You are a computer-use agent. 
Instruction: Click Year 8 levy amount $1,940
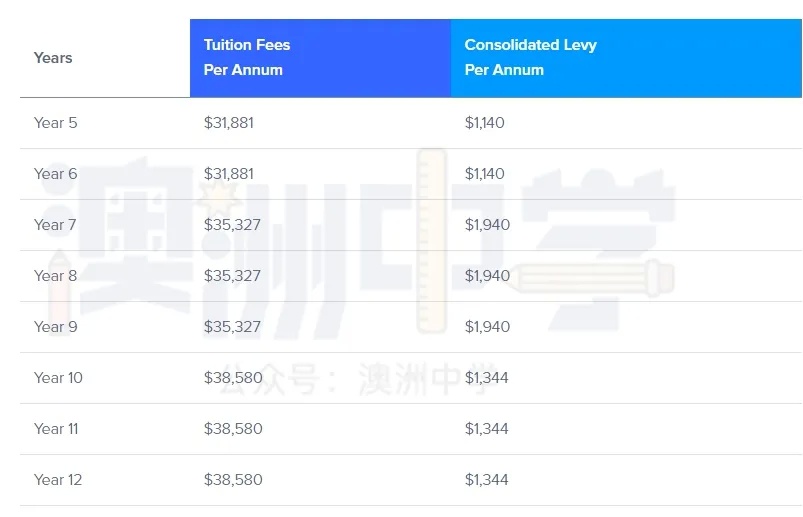[x=487, y=276]
